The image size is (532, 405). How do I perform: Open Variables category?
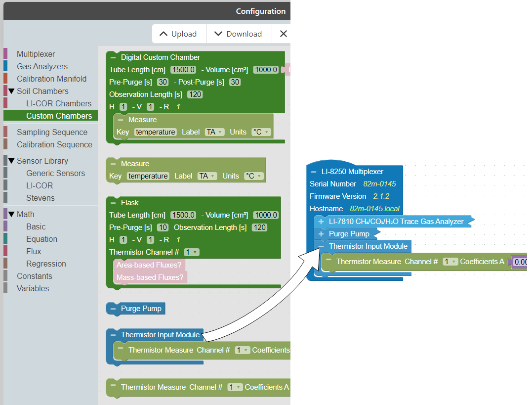33,288
